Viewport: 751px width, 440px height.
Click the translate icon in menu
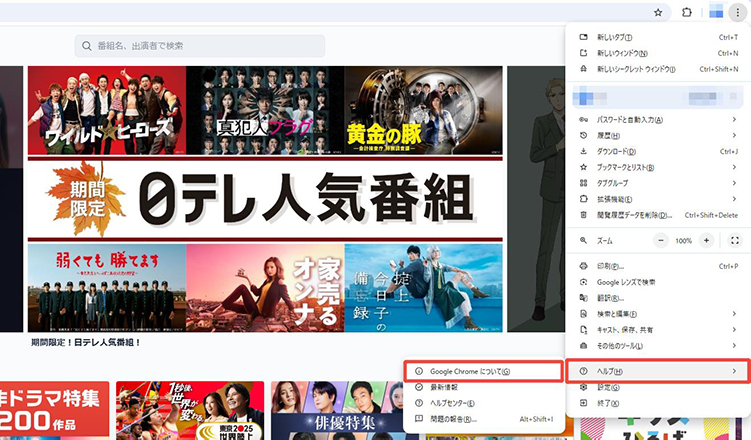[x=583, y=298]
